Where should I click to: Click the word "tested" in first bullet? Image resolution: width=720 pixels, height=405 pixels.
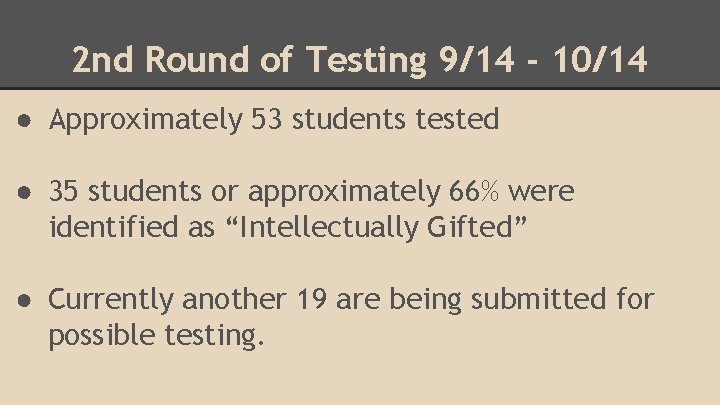[457, 119]
